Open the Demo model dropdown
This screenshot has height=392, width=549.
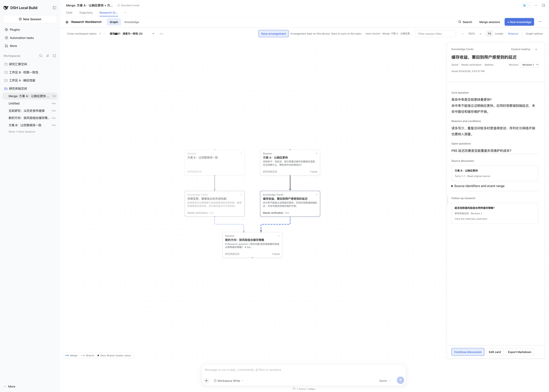coord(385,381)
